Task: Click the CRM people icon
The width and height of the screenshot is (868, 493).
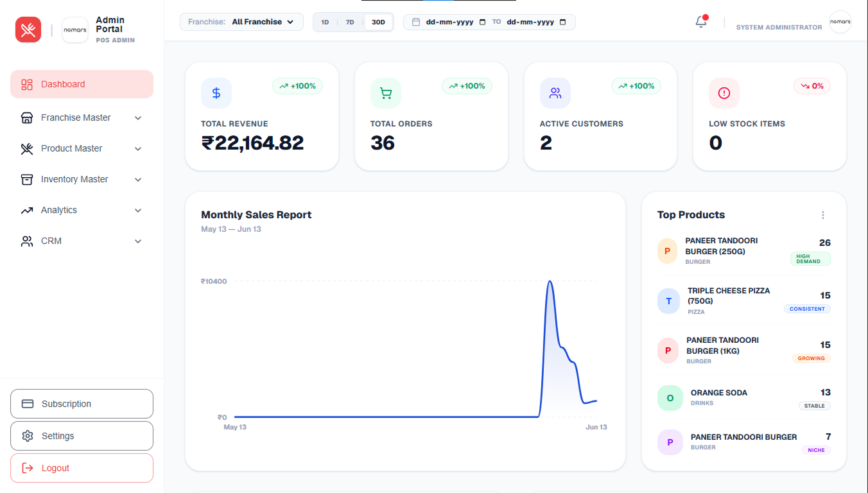Action: (27, 241)
